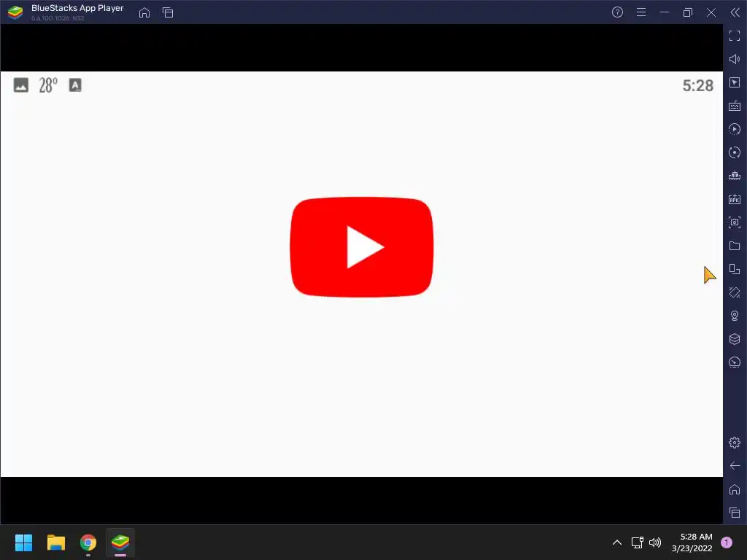
Task: Open the media folder icon in sidebar
Action: point(735,246)
